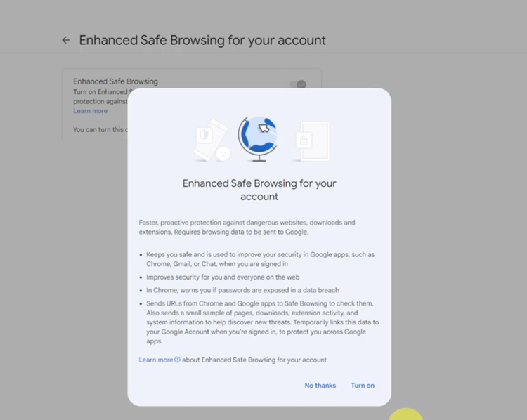The image size is (527, 420).
Task: Click the page header title text
Action: (x=202, y=40)
